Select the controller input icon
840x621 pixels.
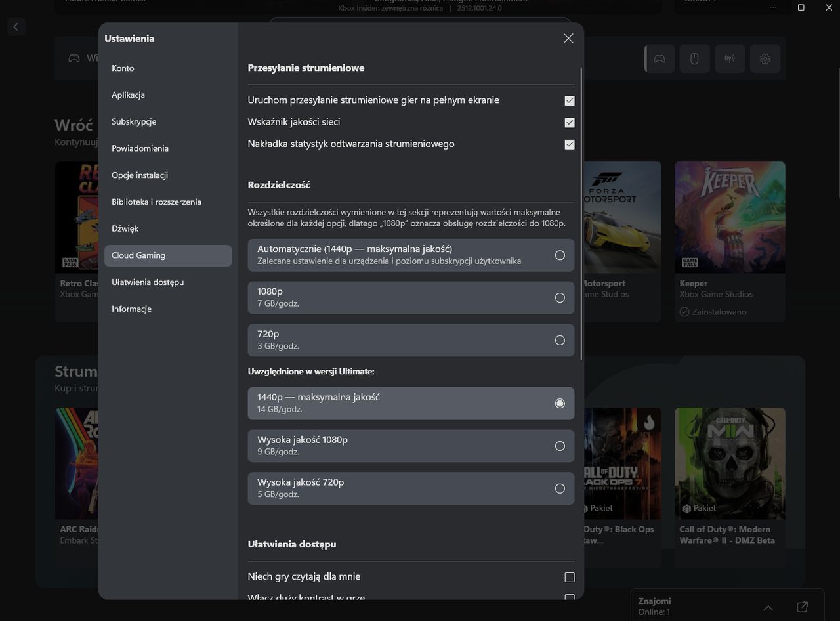point(660,59)
